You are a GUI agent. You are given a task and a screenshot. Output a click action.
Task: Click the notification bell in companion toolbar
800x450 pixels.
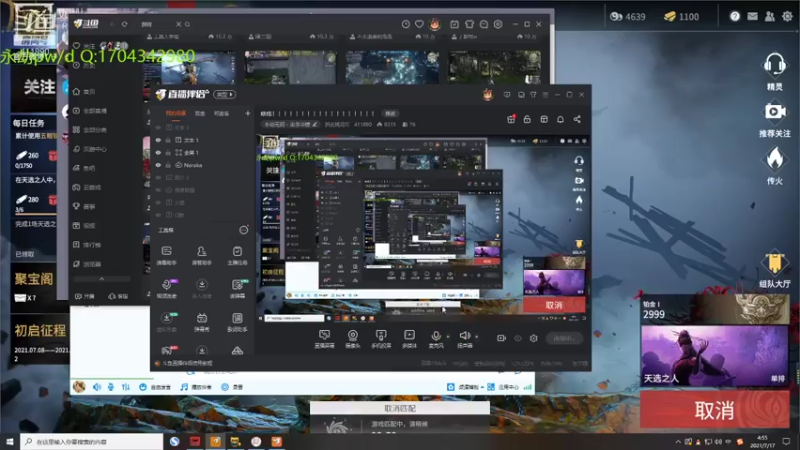[560, 119]
